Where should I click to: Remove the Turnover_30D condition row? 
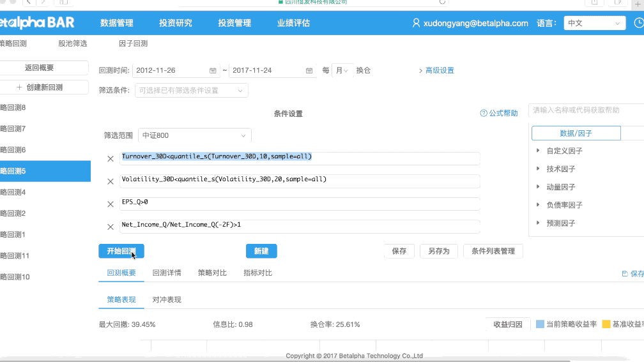[111, 159]
